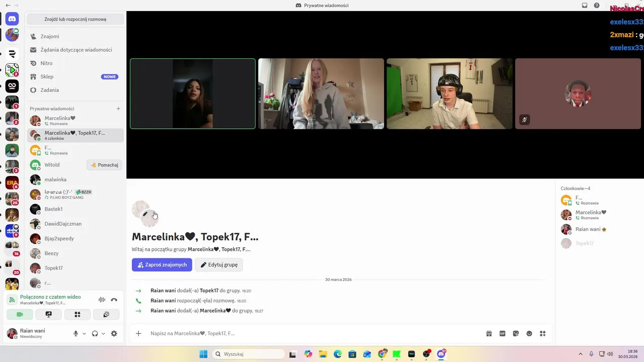Click member Raian wani in members list
Viewport: 644px width, 362px height.
598,229
